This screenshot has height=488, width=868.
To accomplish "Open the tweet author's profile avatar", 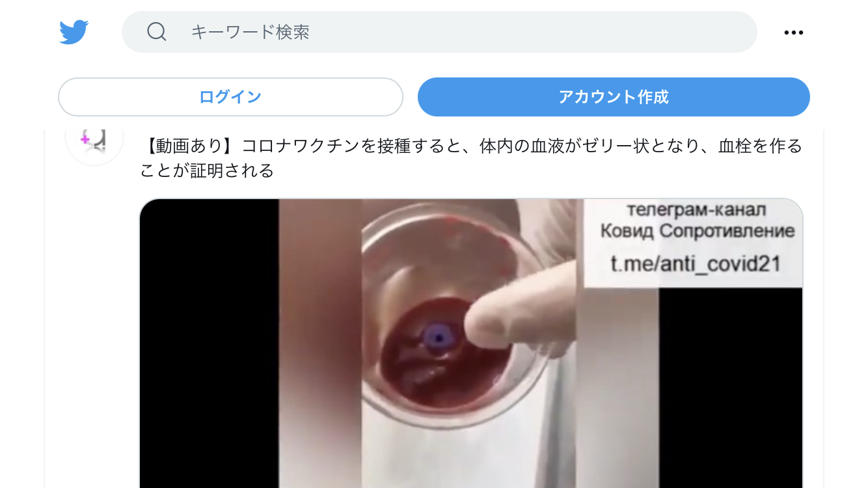I will [x=94, y=139].
